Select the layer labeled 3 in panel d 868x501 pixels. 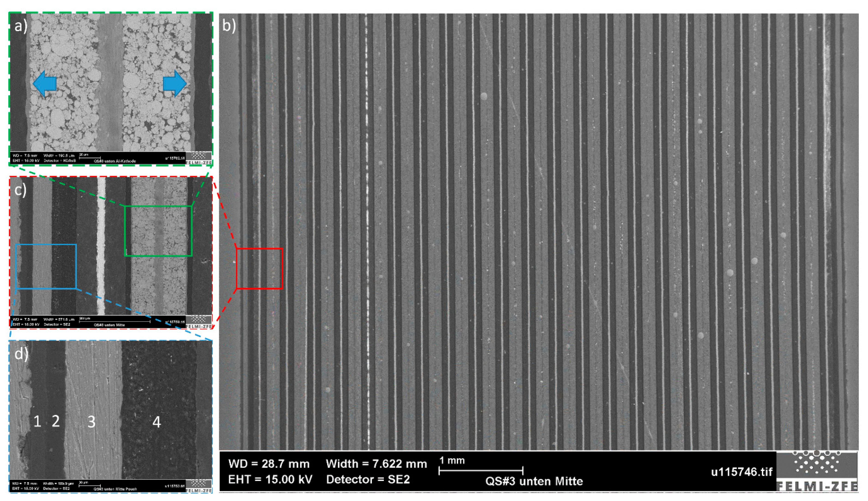click(91, 422)
